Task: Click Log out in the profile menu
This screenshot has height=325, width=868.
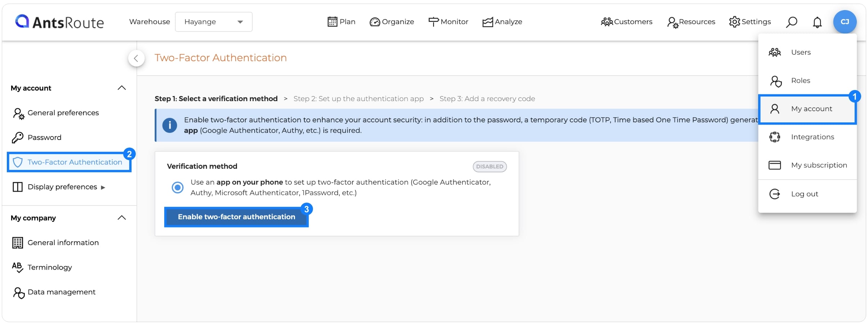Action: coord(807,194)
